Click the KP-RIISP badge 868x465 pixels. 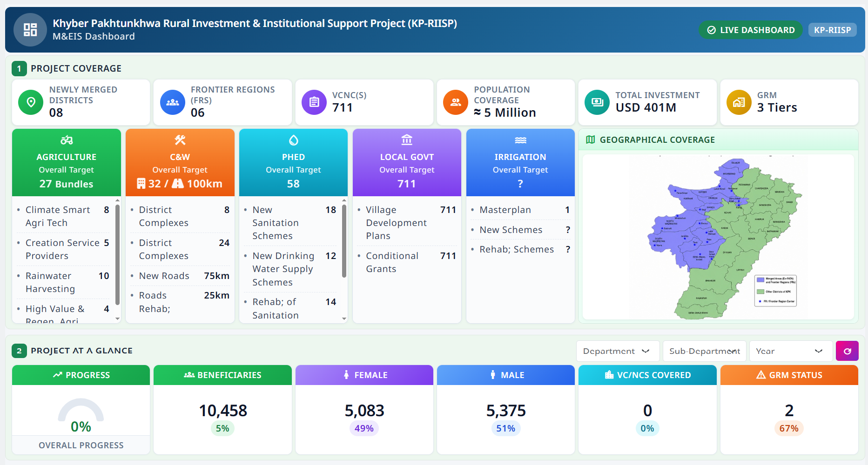(832, 30)
